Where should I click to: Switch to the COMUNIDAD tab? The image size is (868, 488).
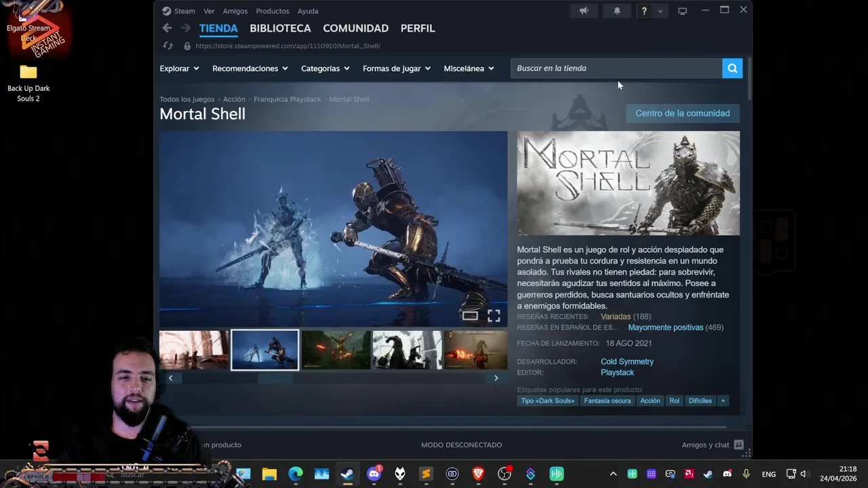[x=355, y=28]
